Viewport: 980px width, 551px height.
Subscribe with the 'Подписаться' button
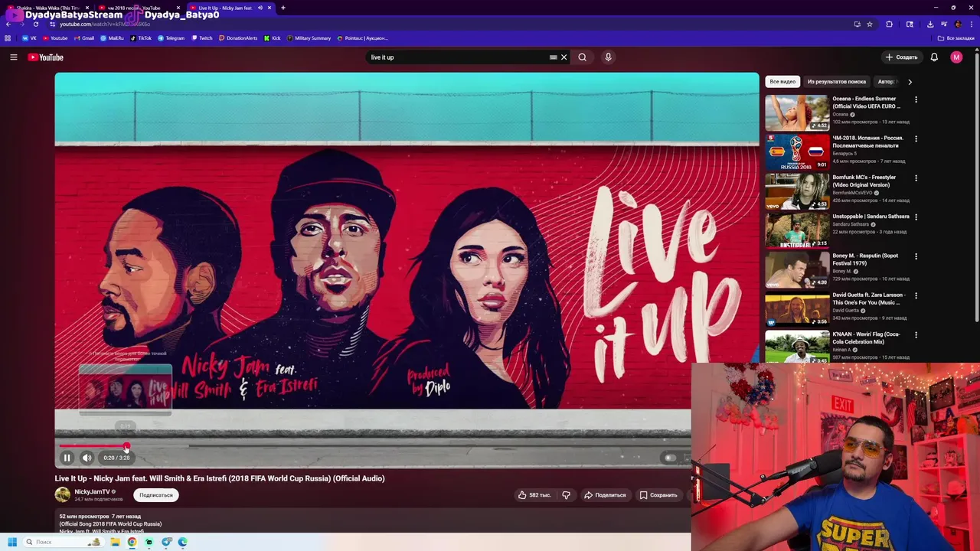click(156, 495)
